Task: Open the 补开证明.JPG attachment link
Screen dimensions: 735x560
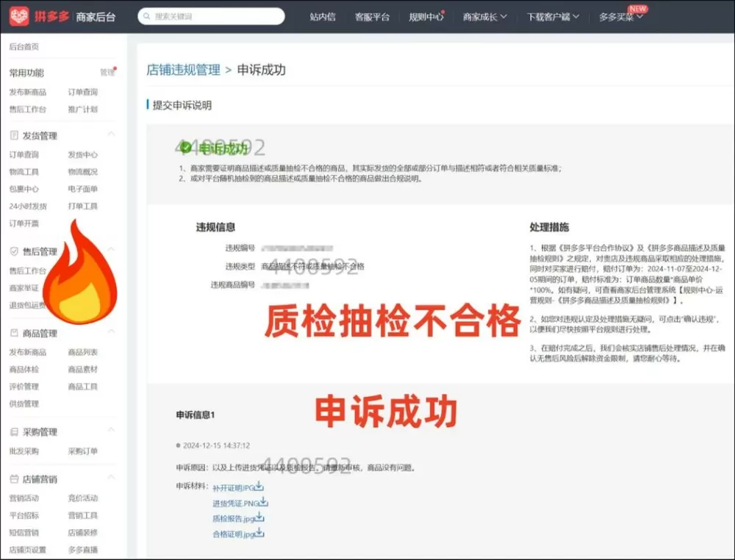Action: pos(234,488)
